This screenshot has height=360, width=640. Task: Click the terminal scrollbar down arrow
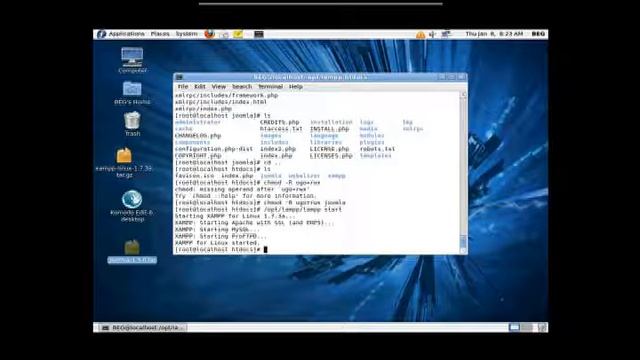click(x=463, y=251)
